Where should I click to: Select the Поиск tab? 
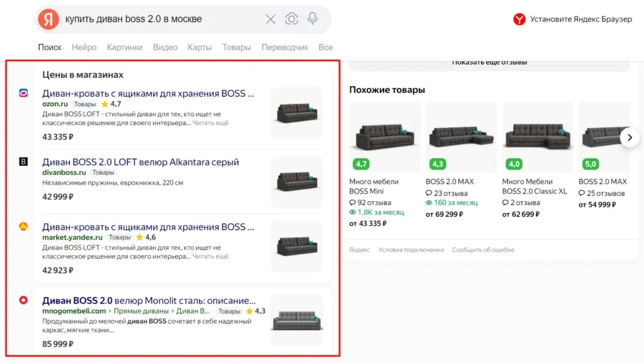[50, 47]
